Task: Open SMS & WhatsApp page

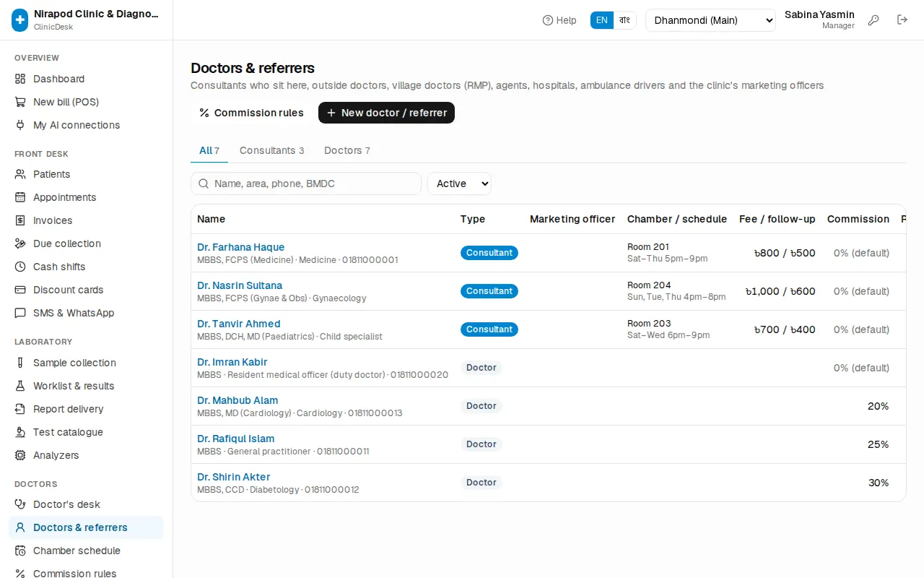Action: point(86,313)
